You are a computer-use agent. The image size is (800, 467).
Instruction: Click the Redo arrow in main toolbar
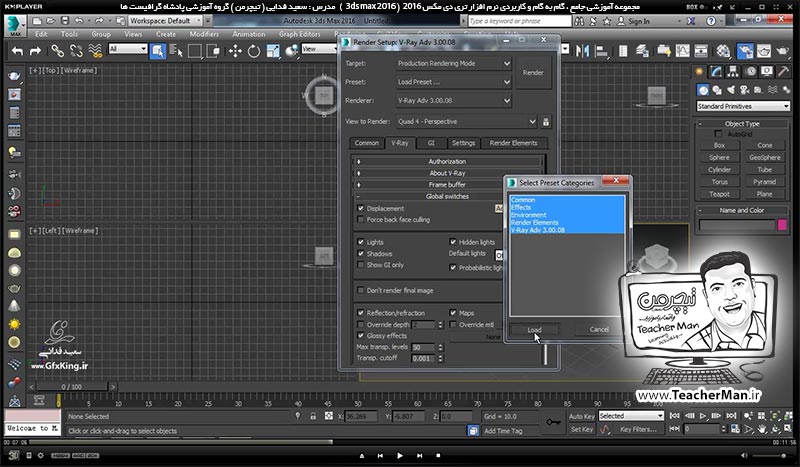click(x=35, y=51)
